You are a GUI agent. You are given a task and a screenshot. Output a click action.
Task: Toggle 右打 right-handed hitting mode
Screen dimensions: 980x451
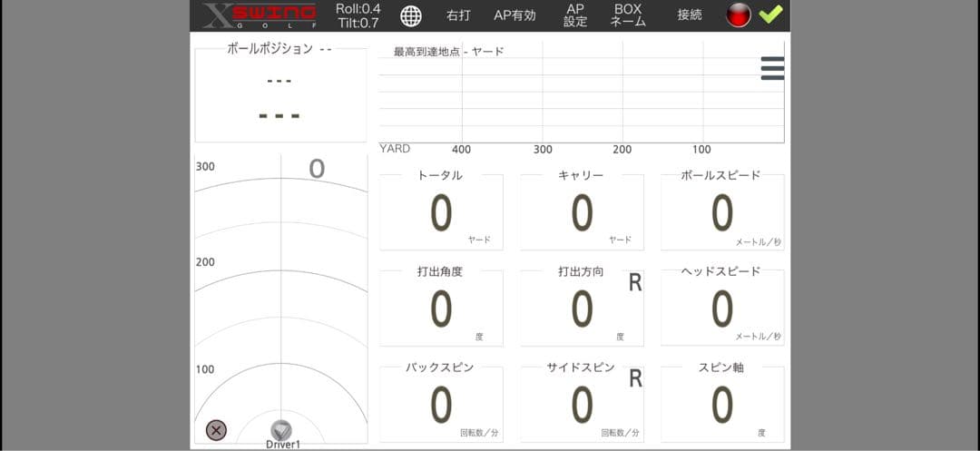(458, 15)
